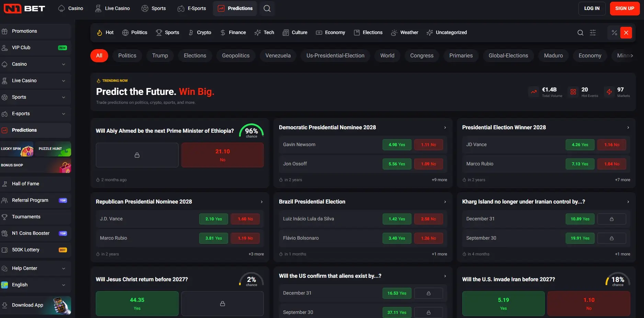Click the 96% chance gauge

pyautogui.click(x=251, y=131)
